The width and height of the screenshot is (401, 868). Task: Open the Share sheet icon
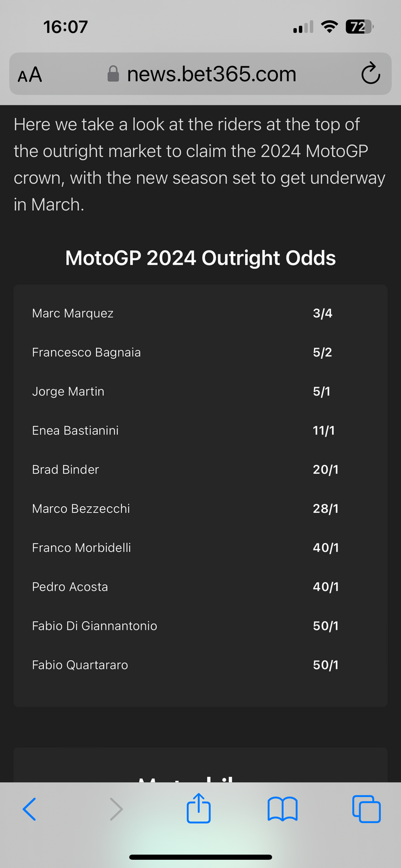coord(199,808)
